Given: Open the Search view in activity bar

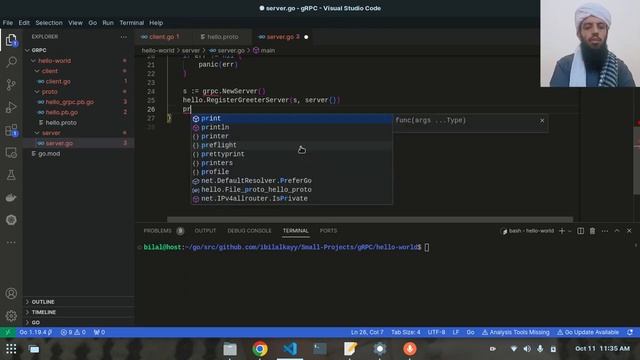Looking at the screenshot, I should [x=11, y=62].
